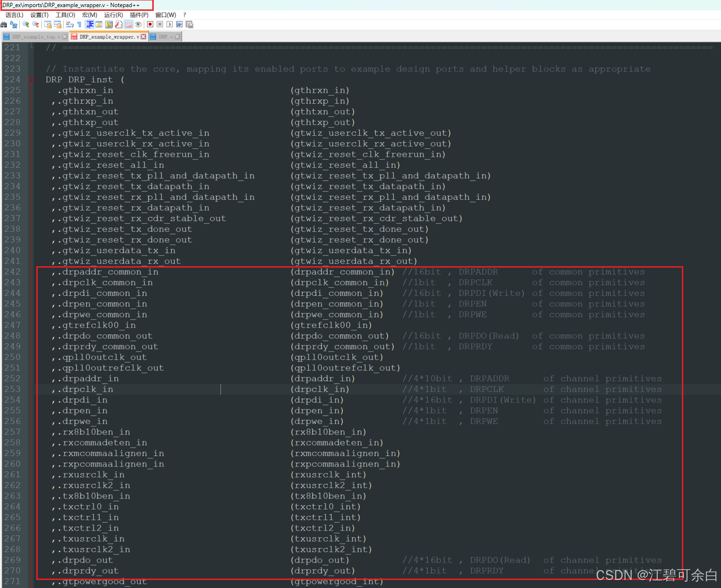Open the 运行(R) menu
Image resolution: width=721 pixels, height=588 pixels.
[x=113, y=15]
